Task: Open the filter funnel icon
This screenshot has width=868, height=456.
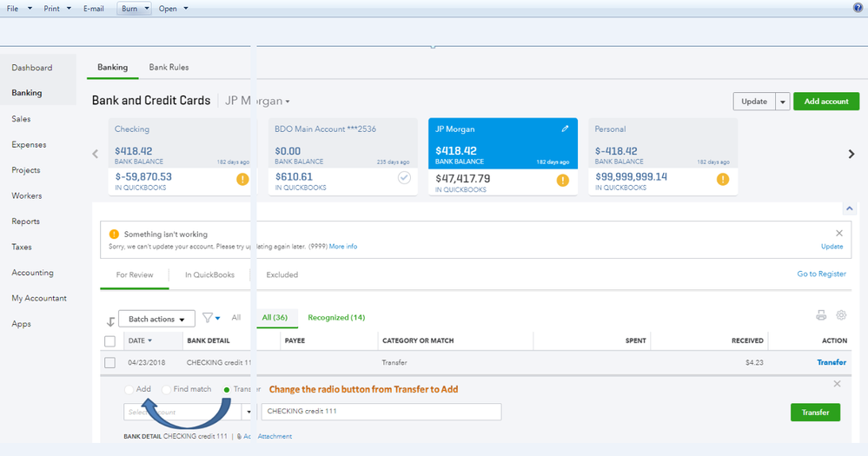Action: [208, 318]
